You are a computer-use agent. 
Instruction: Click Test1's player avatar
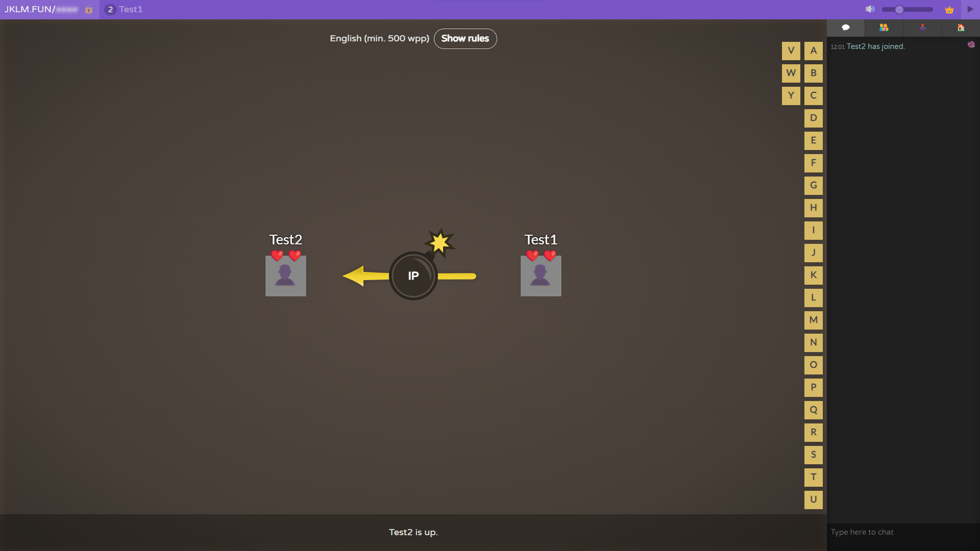pyautogui.click(x=541, y=276)
